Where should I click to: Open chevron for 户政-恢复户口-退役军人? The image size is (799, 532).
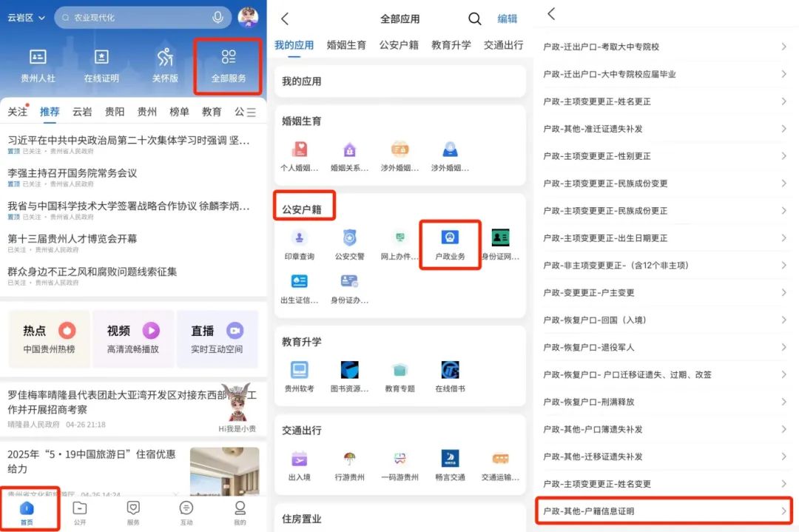pyautogui.click(x=783, y=347)
